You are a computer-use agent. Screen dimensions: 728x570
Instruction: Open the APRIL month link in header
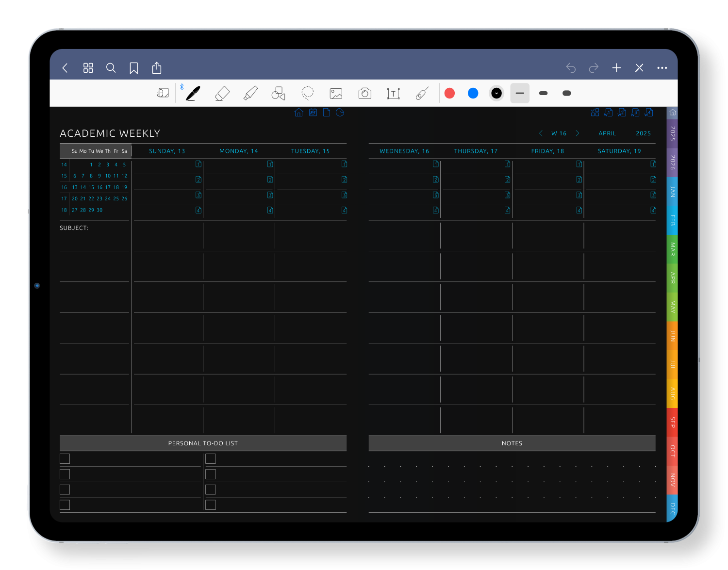[x=607, y=133]
